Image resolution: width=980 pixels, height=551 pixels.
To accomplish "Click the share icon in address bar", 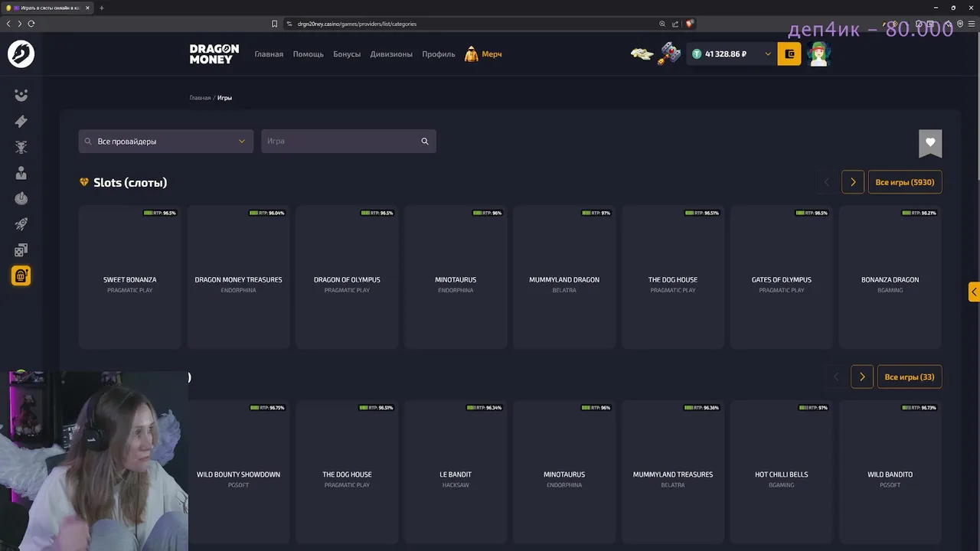I will (675, 24).
